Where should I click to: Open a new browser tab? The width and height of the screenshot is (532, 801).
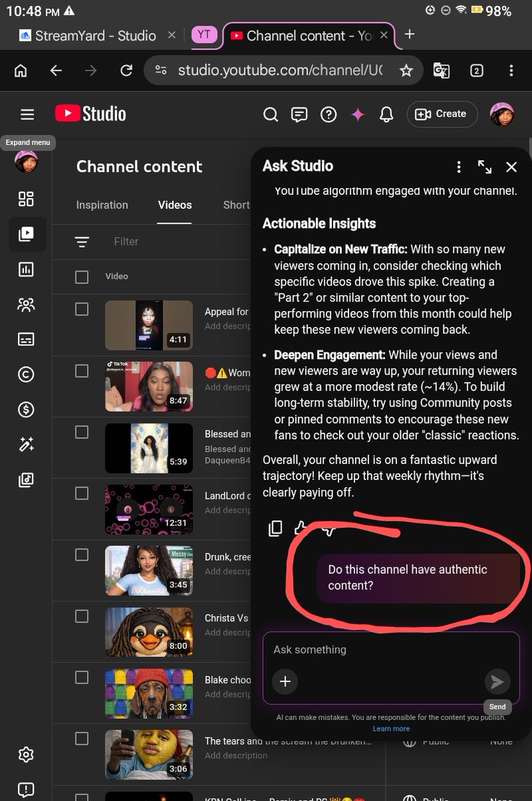(x=410, y=34)
